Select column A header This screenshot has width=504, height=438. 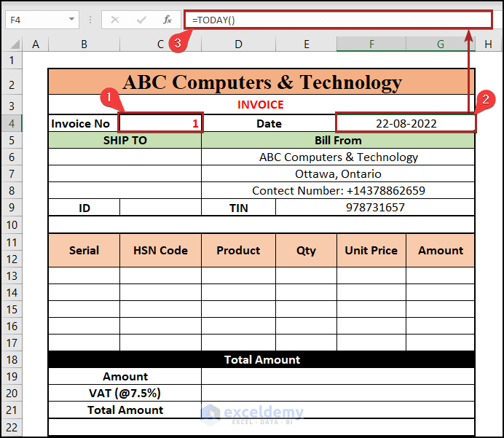click(36, 44)
